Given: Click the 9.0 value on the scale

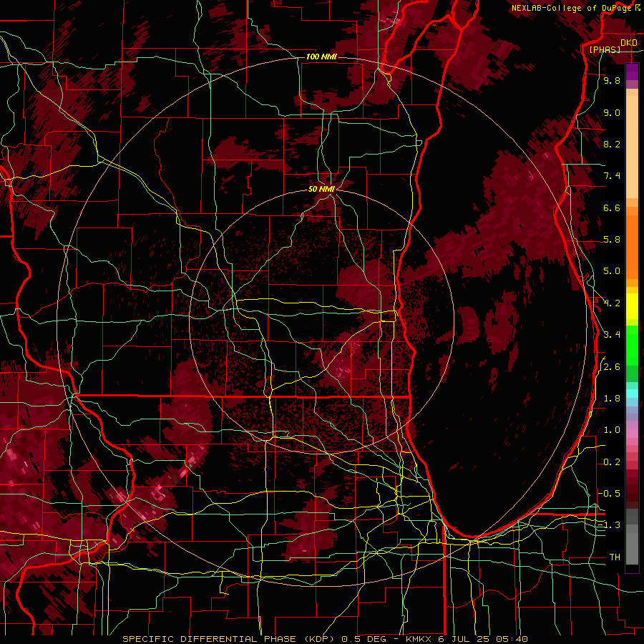Looking at the screenshot, I should (x=612, y=113).
